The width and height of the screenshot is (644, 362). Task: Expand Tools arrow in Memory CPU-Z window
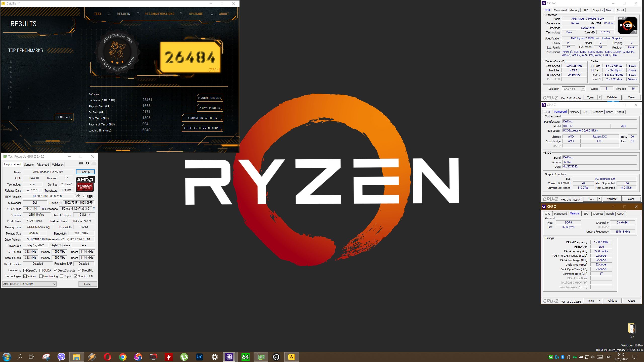600,301
